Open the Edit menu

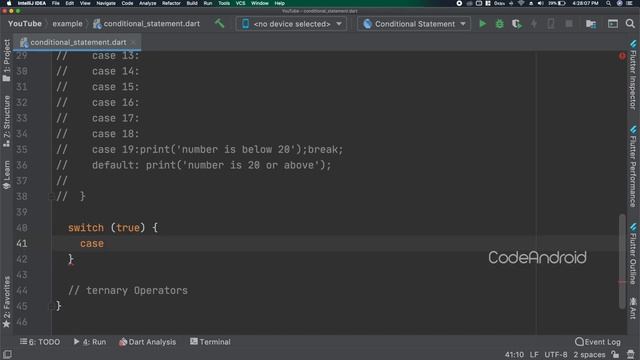click(x=70, y=3)
